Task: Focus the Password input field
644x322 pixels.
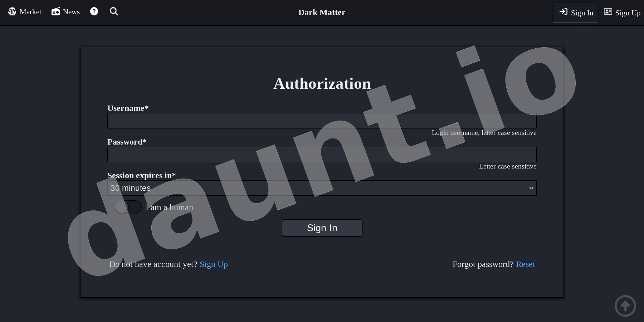Action: (x=321, y=155)
